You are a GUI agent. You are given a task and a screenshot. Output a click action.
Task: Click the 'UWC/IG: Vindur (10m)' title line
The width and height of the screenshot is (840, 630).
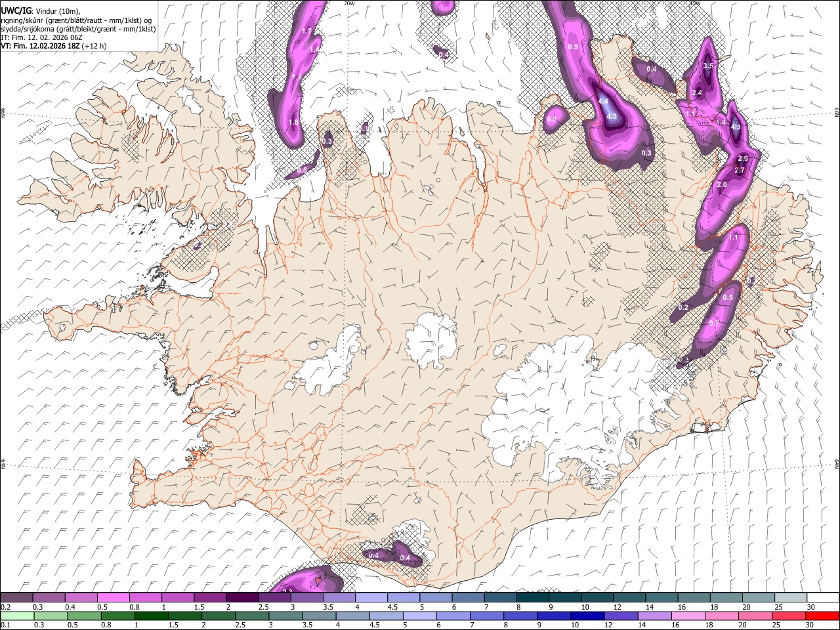click(x=40, y=11)
